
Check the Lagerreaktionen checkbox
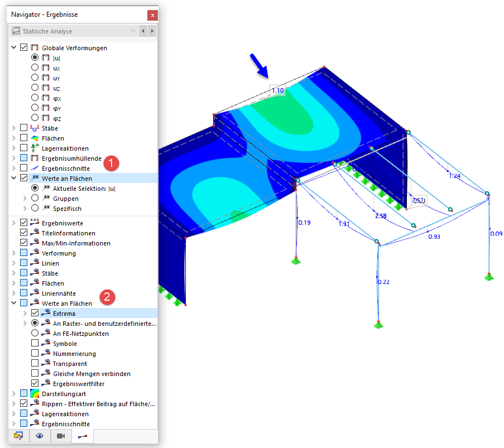[x=24, y=147]
